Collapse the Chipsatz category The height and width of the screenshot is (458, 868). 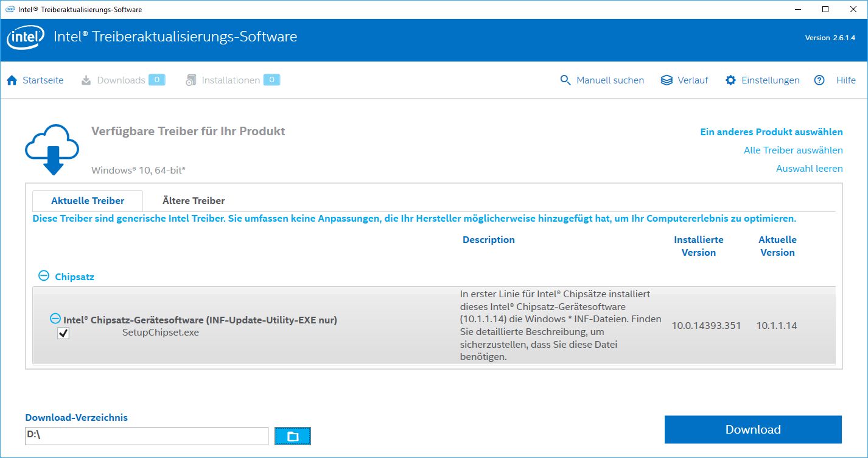point(44,276)
